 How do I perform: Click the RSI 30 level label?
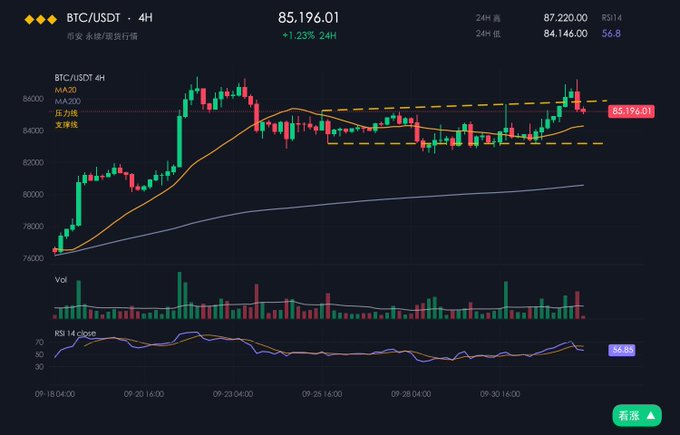click(39, 367)
